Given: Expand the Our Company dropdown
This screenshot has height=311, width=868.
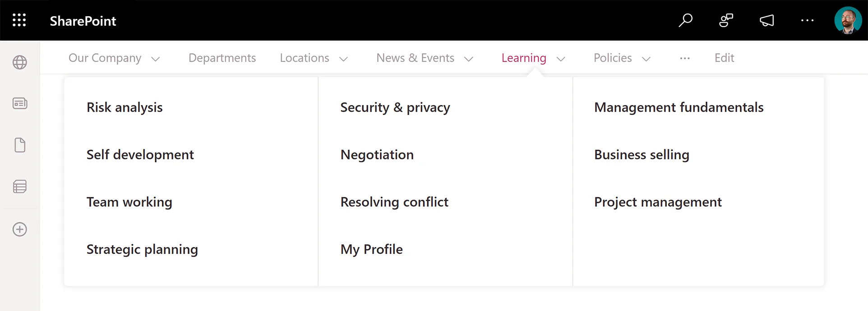Looking at the screenshot, I should [156, 59].
